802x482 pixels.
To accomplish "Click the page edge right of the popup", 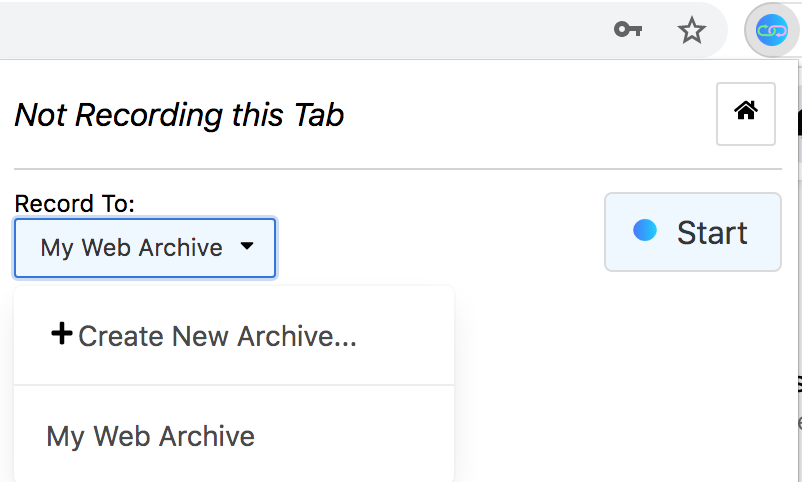I will (799, 300).
